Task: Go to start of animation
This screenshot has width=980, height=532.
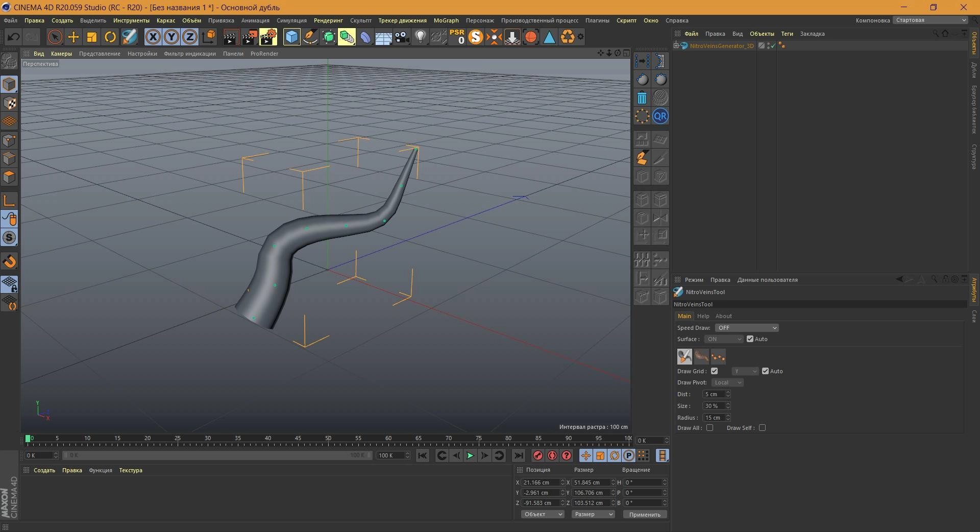Action: [x=422, y=455]
